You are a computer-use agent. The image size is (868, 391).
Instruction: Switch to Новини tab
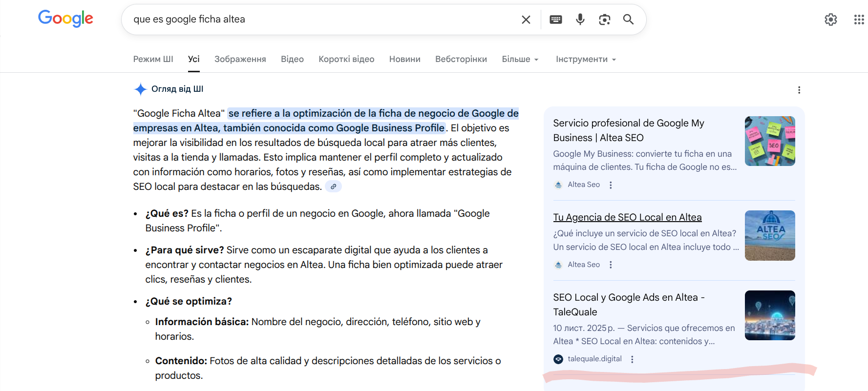click(405, 59)
